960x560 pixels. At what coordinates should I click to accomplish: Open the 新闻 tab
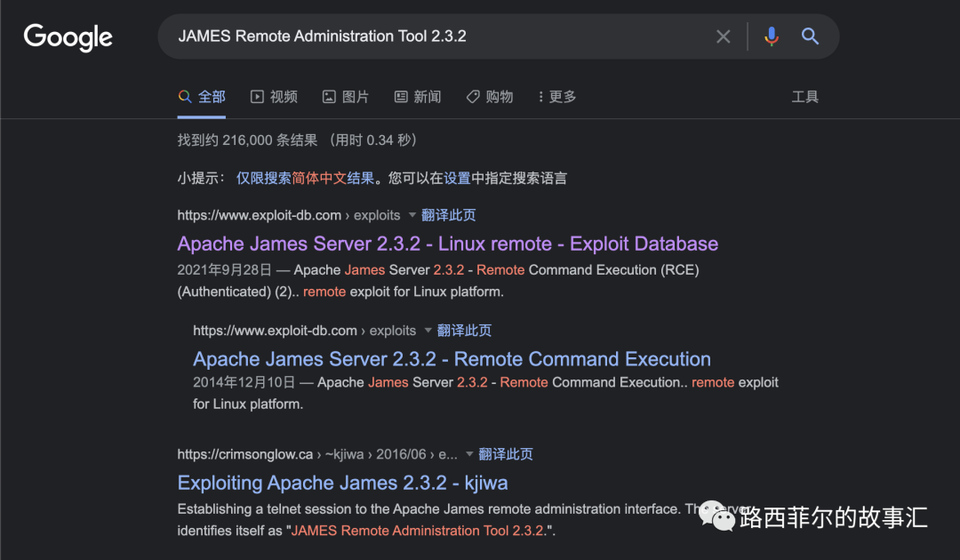[418, 97]
